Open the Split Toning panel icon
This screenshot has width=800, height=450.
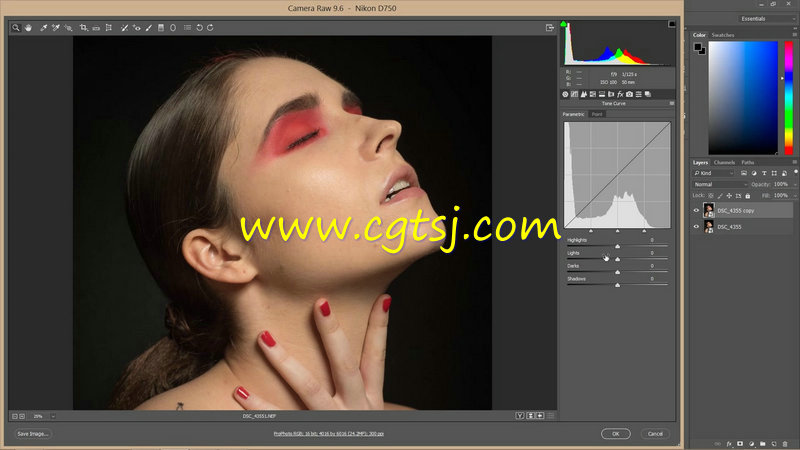click(602, 94)
